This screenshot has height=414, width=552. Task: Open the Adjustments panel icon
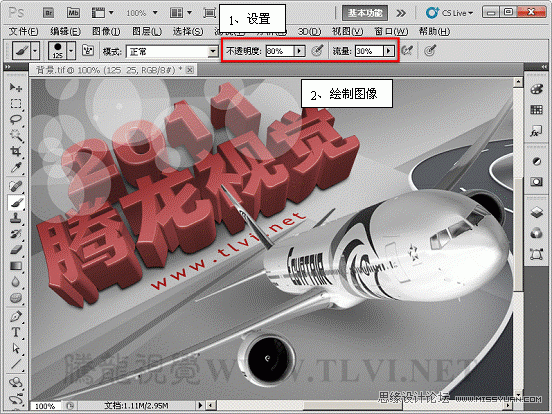(x=536, y=162)
